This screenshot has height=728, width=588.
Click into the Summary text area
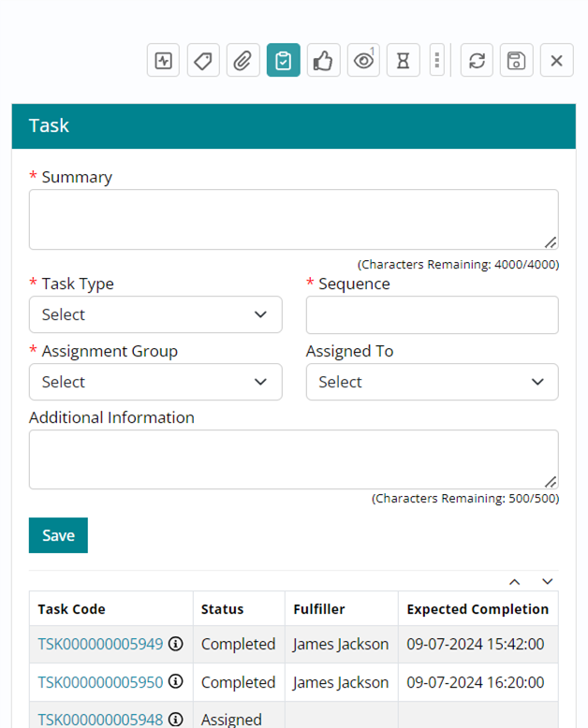click(293, 219)
